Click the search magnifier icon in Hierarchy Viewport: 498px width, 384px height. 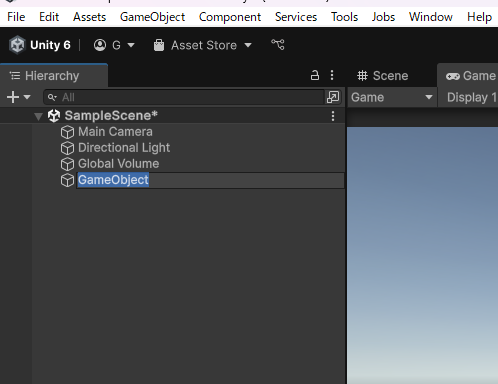point(52,97)
